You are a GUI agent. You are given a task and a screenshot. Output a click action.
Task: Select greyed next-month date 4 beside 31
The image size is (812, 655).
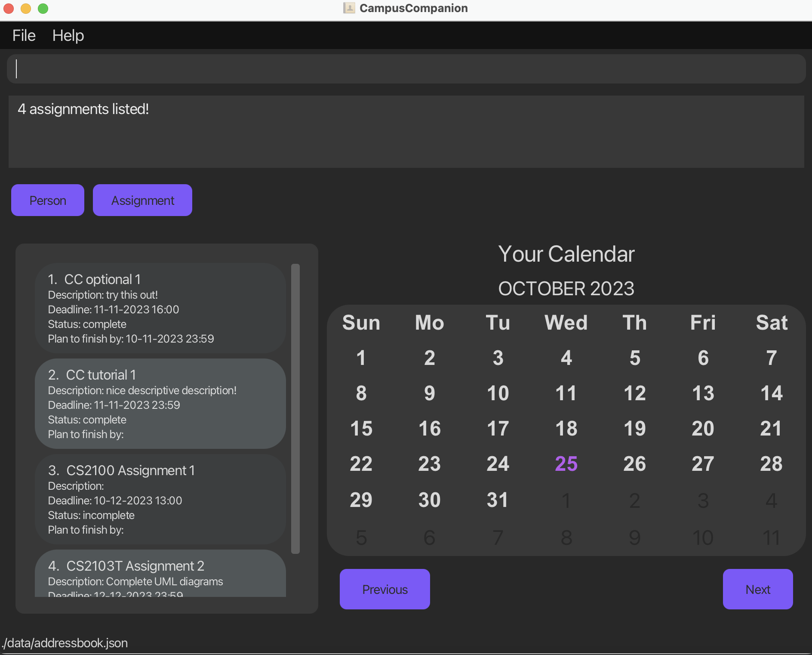[x=771, y=501]
